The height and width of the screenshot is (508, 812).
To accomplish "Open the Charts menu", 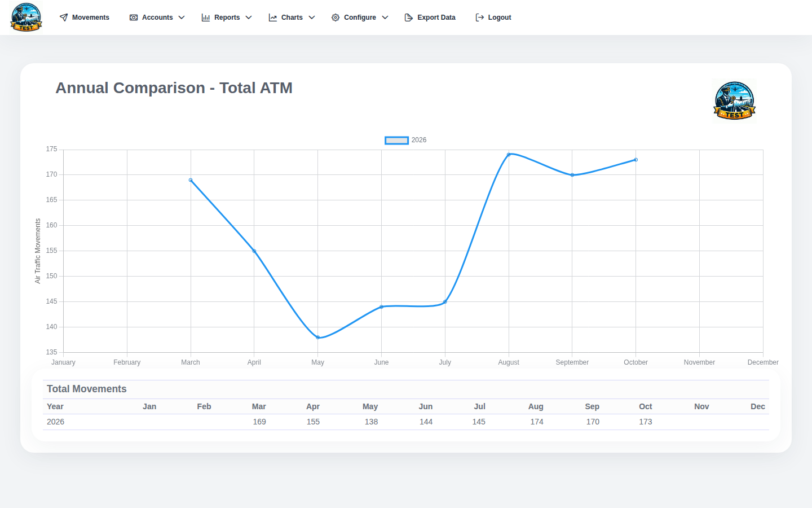I will (x=292, y=17).
